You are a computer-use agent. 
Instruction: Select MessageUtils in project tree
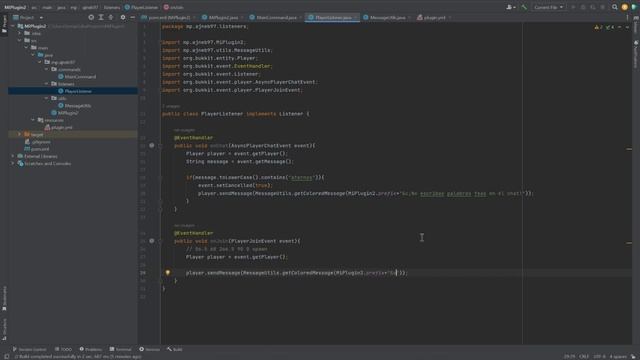coord(78,106)
